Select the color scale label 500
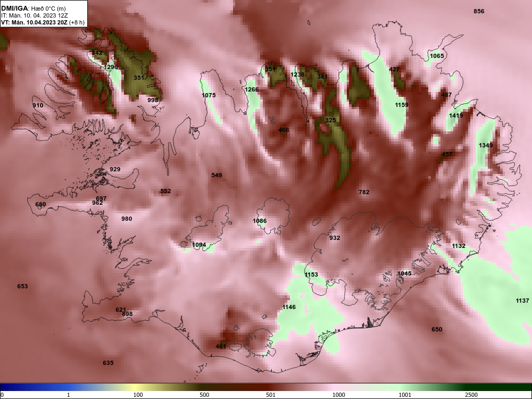Screen dimensions: 532x399 [204, 395]
